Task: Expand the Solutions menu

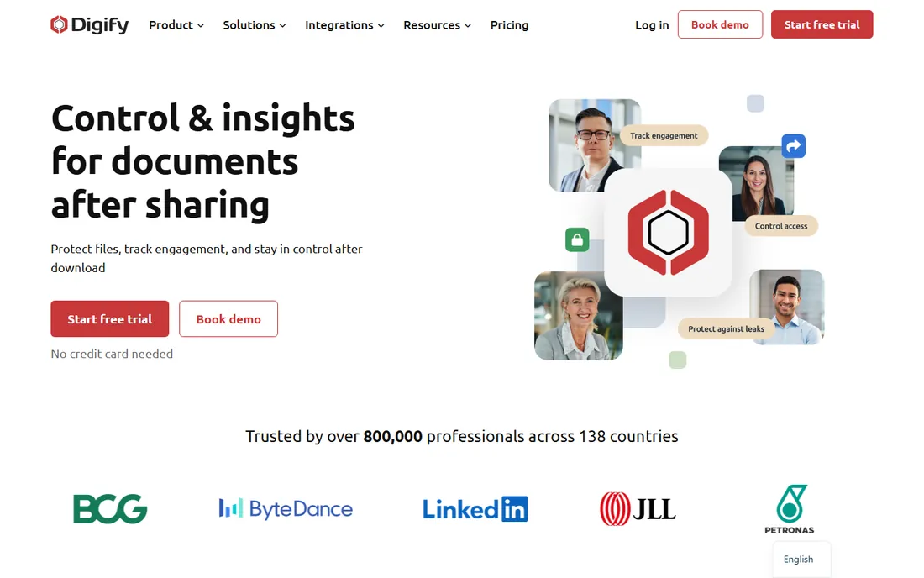Action: [x=254, y=24]
